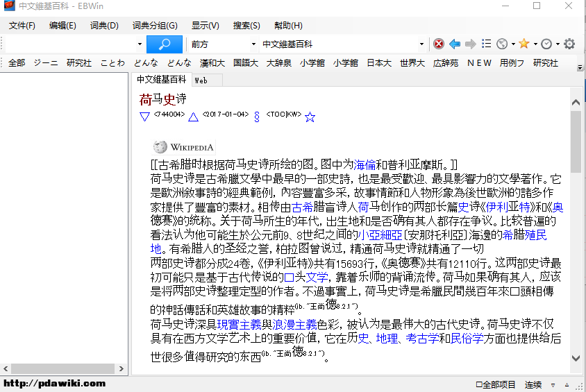Toggle the 全部项目 checkbox
586x392 pixels.
click(x=496, y=385)
